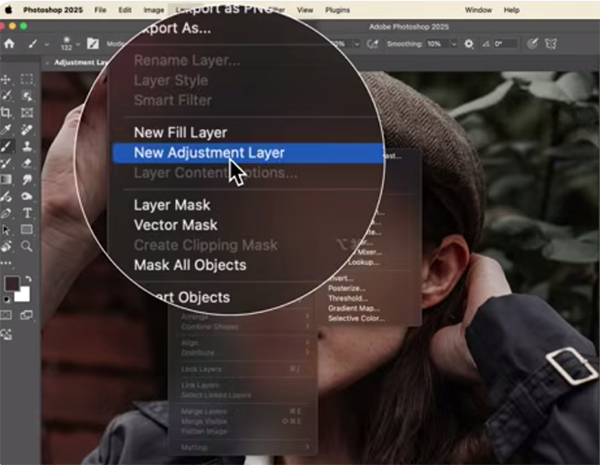The height and width of the screenshot is (465, 600).
Task: Expand the Align submenu arrow
Action: pos(307,343)
